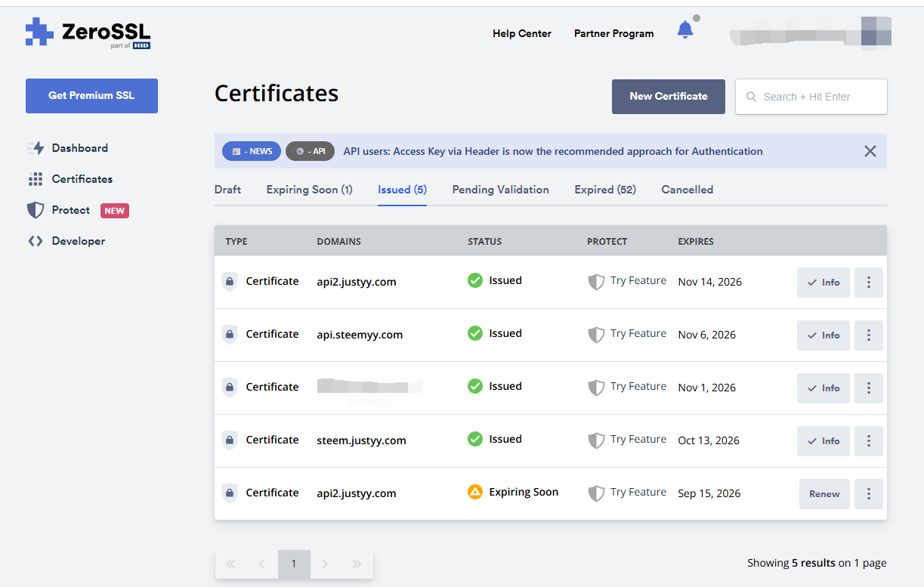Click the DOMAINS column header
The image size is (924, 587).
coord(338,242)
